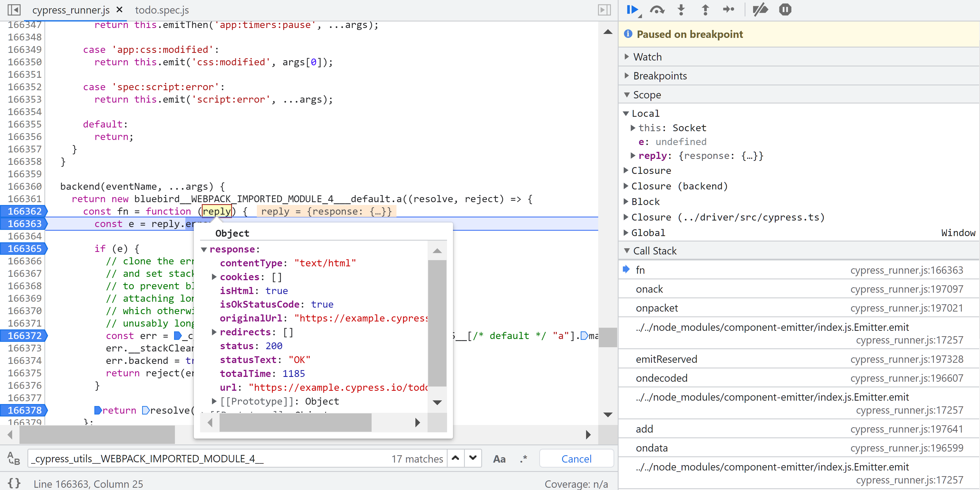Step into next function call
The width and height of the screenshot is (980, 490).
tap(681, 10)
